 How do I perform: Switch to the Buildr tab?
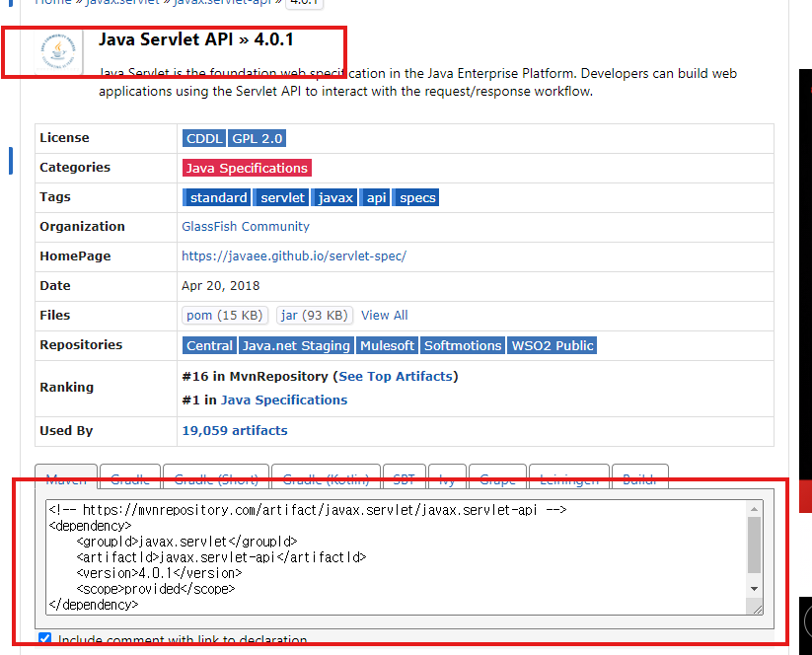click(639, 476)
